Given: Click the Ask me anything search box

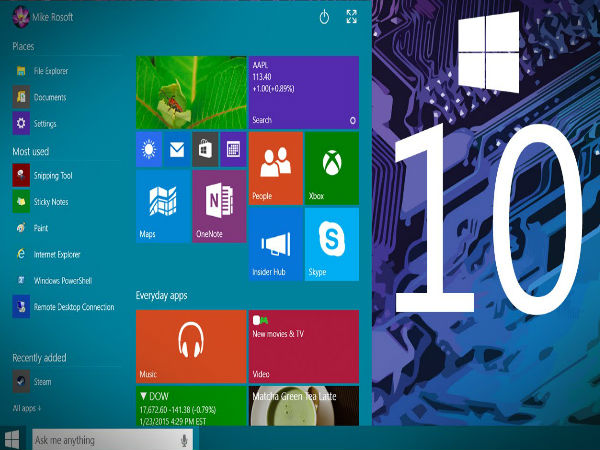Looking at the screenshot, I should pos(100,440).
